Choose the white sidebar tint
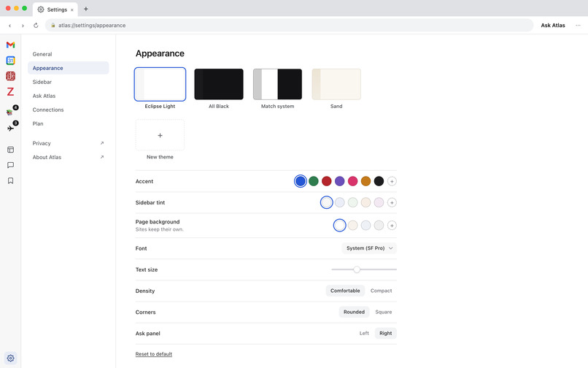 [327, 202]
